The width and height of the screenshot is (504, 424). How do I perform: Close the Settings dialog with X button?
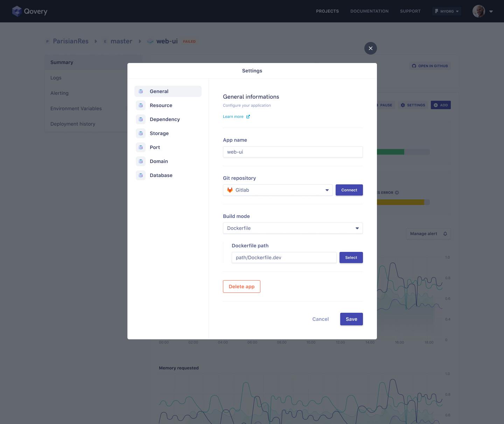tap(371, 48)
